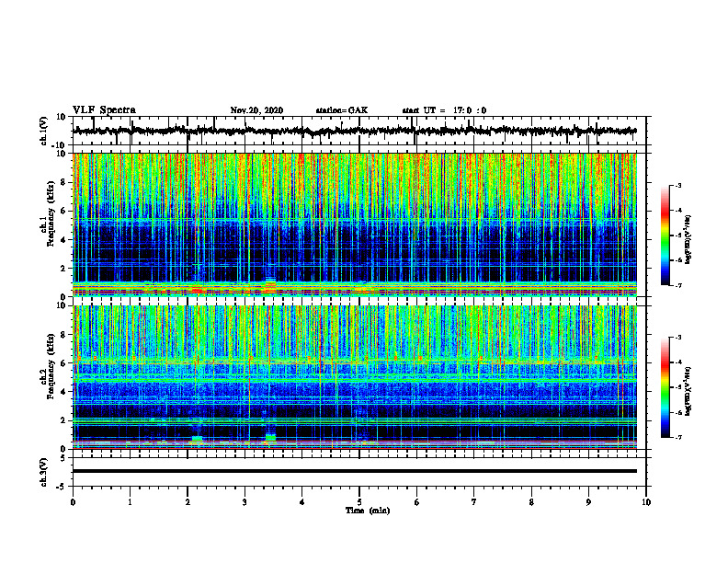This screenshot has width=728, height=563.
Task: Click the "-3" label on ch.2 colorbar
Action: click(678, 338)
